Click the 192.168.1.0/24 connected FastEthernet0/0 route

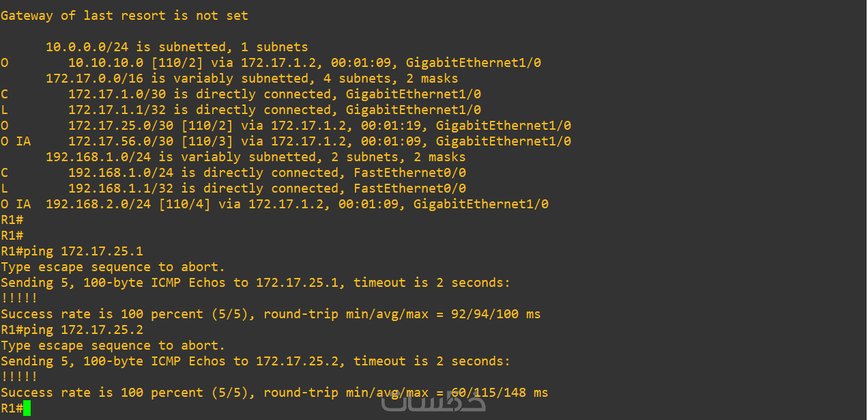266,173
